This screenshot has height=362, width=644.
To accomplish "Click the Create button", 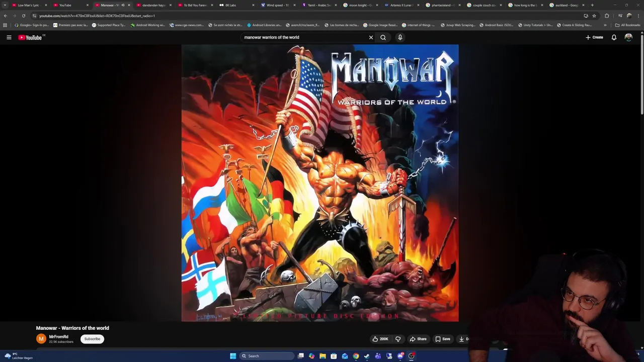I will pyautogui.click(x=594, y=37).
